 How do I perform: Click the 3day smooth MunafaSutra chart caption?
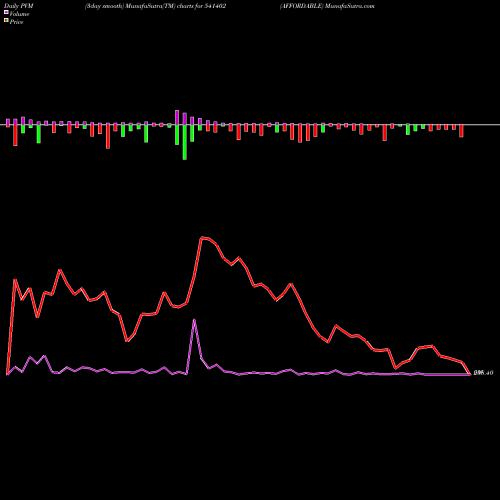click(155, 6)
